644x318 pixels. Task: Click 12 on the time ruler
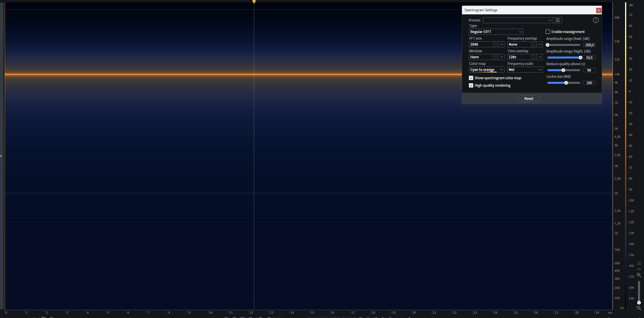point(251,313)
